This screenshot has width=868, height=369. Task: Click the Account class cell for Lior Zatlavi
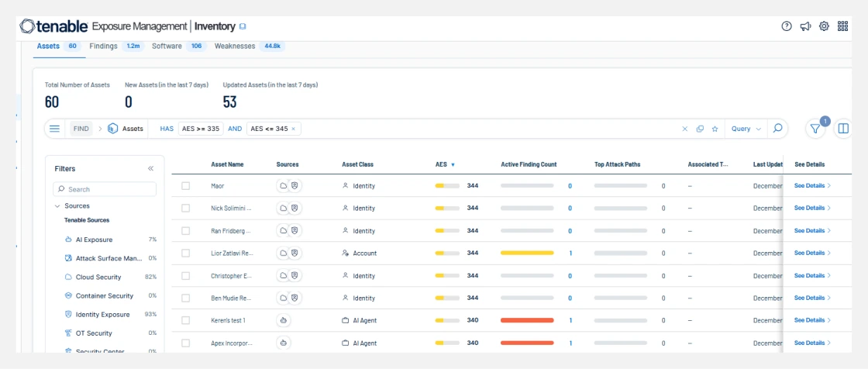pyautogui.click(x=360, y=253)
